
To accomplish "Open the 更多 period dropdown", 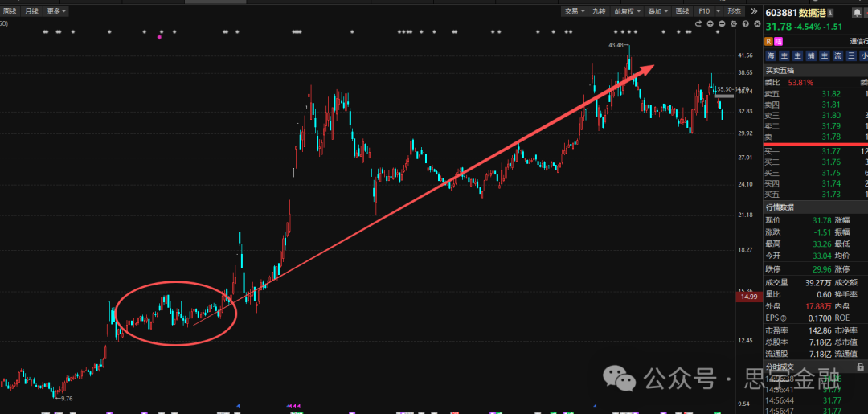I will (x=56, y=11).
